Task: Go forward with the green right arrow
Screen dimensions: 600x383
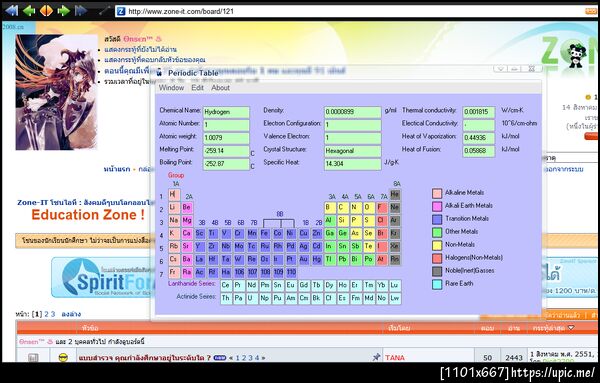Action: (x=64, y=10)
